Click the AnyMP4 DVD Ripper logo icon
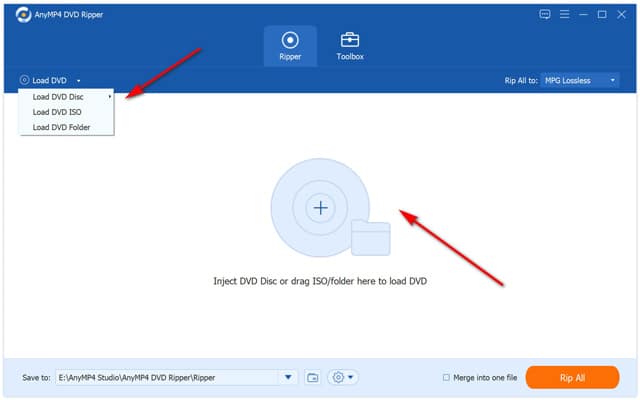The height and width of the screenshot is (400, 640). click(x=23, y=15)
